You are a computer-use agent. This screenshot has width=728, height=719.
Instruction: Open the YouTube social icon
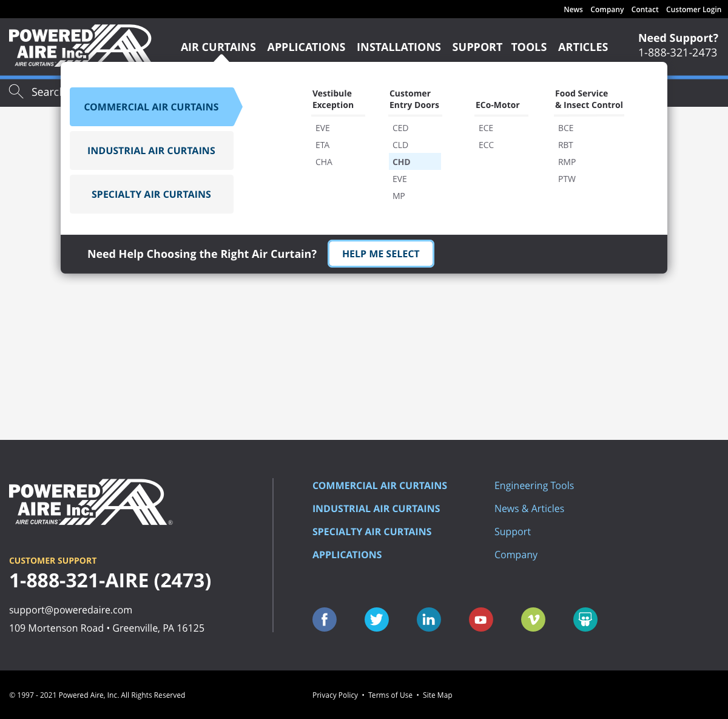coord(481,619)
